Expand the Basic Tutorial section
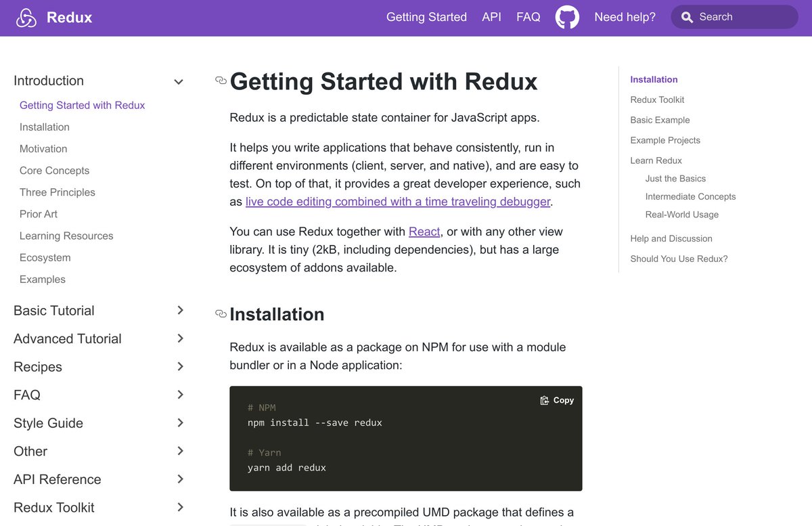Screen dimensions: 812x526 click(180, 310)
